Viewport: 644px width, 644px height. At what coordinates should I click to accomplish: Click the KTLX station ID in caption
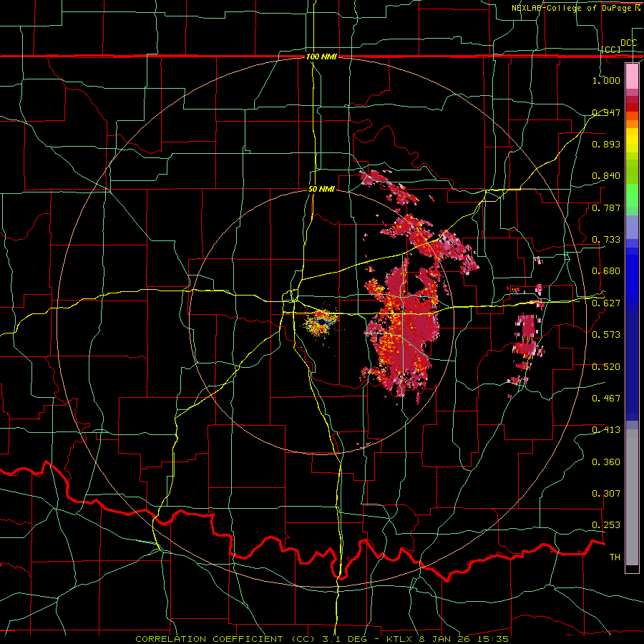coord(401,639)
